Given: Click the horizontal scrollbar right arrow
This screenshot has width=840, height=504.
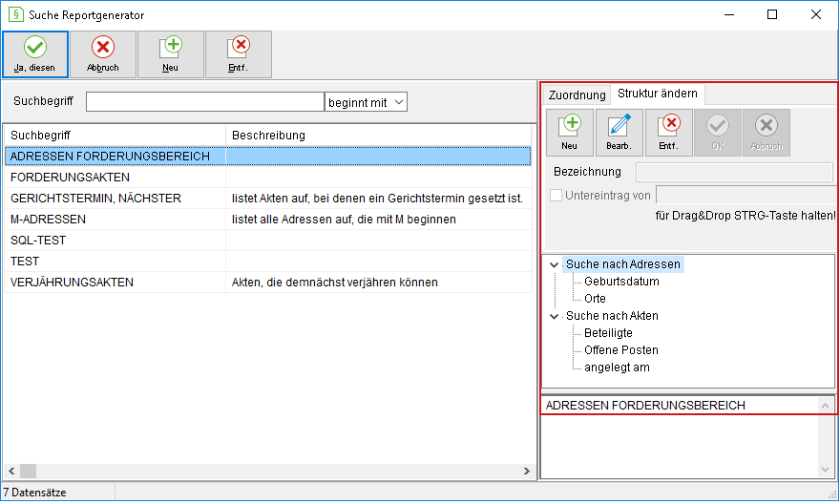Looking at the screenshot, I should tap(527, 472).
